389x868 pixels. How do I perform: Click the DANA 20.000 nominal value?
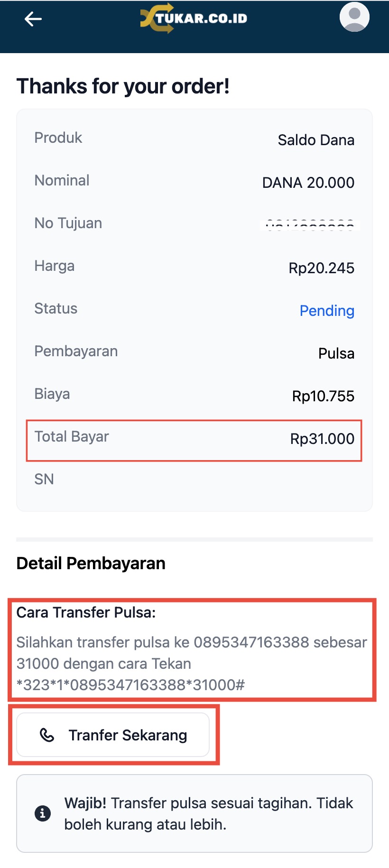(308, 183)
